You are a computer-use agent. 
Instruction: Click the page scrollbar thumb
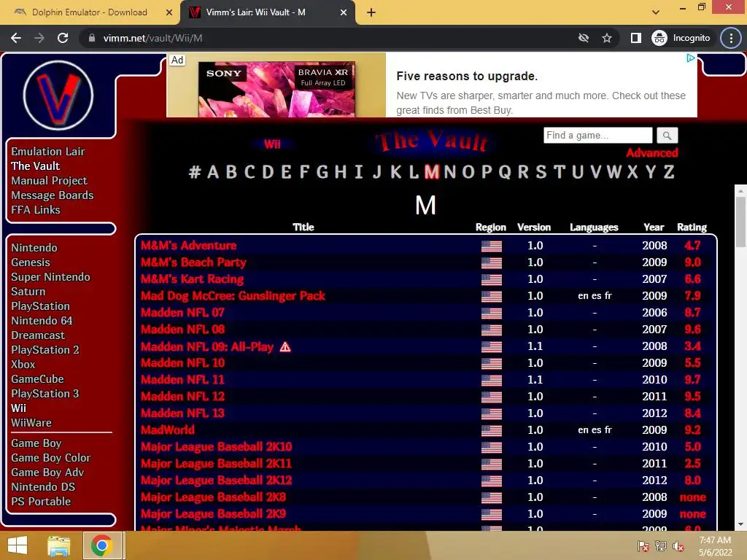pyautogui.click(x=740, y=222)
